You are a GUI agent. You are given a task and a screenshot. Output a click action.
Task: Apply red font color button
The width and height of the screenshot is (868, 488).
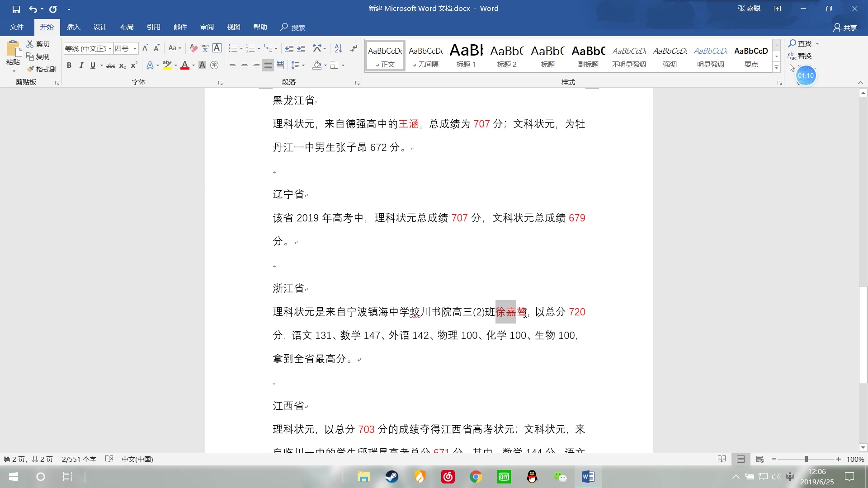(185, 66)
